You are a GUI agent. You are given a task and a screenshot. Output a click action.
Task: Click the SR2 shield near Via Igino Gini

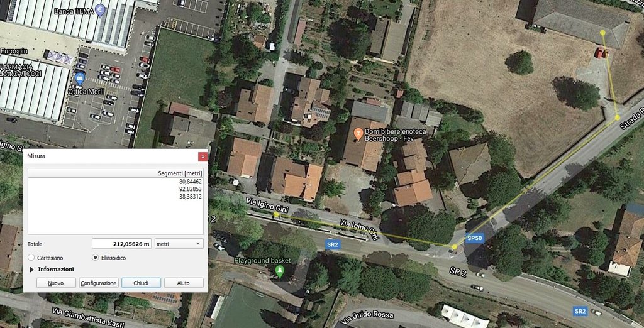click(x=332, y=244)
